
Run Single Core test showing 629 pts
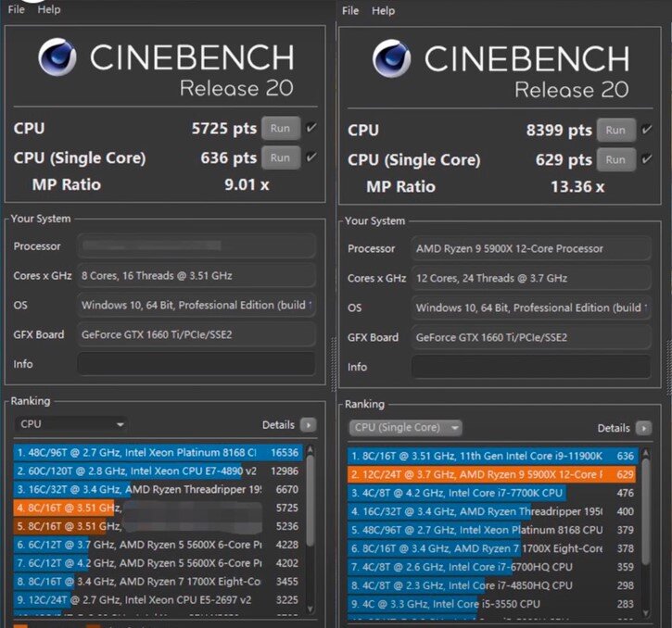point(615,160)
